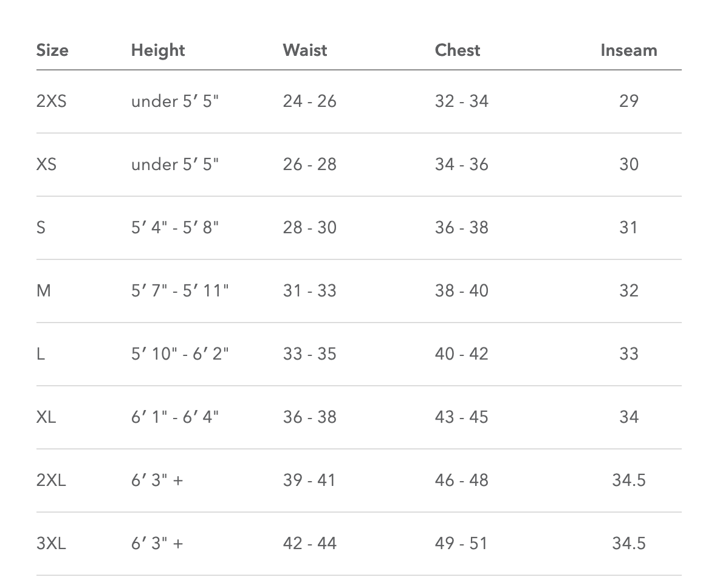Viewport: 717px width, 588px height.
Task: Click the 24 - 26 waist value
Action: pos(309,101)
